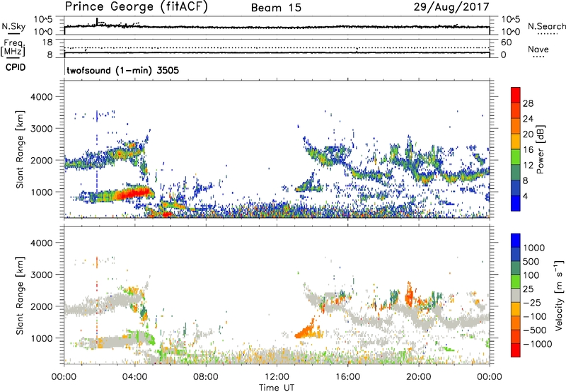Click the 'Power [dB]' color bar label
The width and height of the screenshot is (566, 392).
540,149
